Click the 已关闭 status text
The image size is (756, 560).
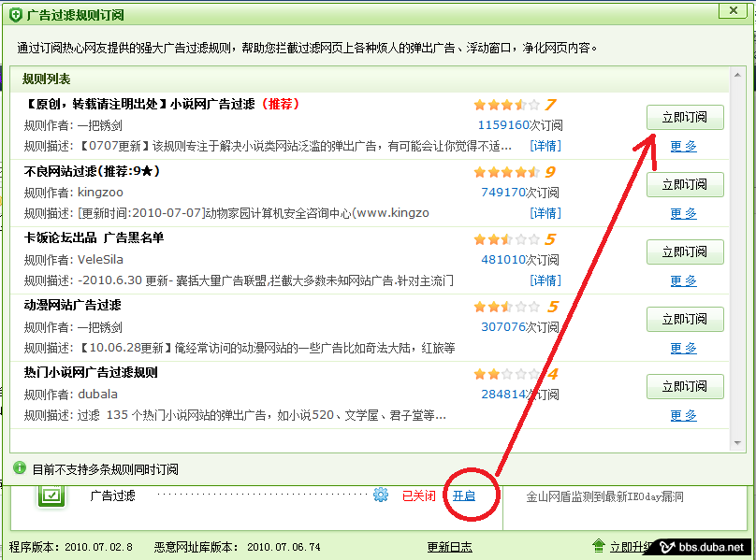pos(418,495)
